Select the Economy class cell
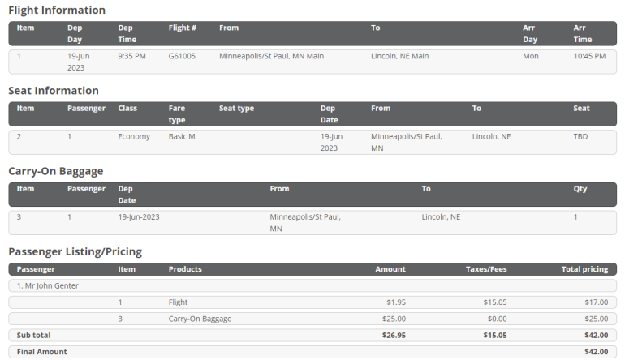Viewport: 625px width, 364px height. pos(134,136)
